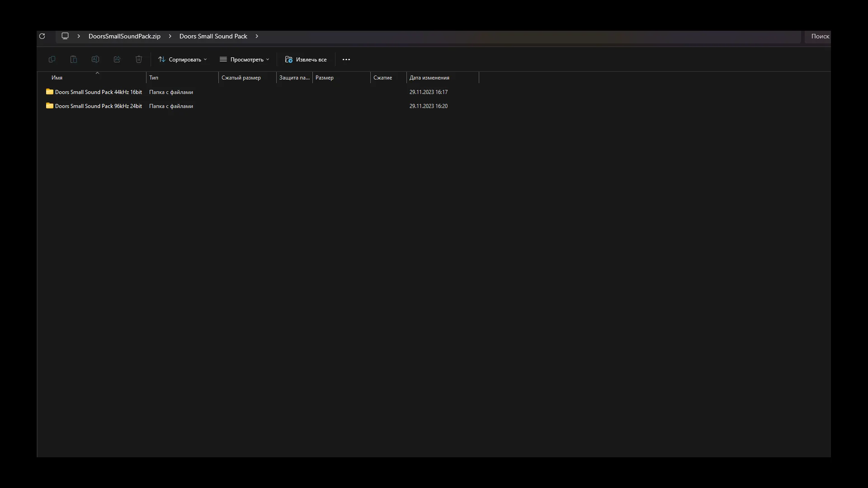Open the three-dots more options menu
This screenshot has width=868, height=488.
(346, 60)
